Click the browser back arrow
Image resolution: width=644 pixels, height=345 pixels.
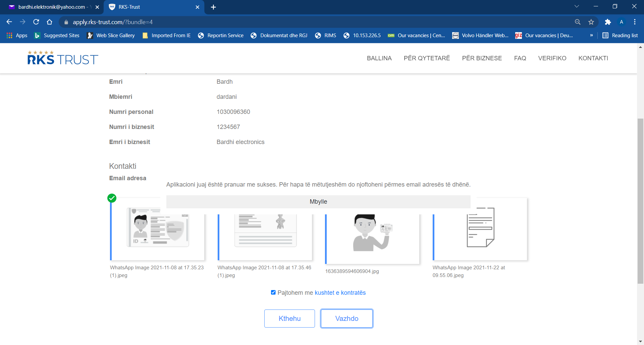[x=9, y=22]
